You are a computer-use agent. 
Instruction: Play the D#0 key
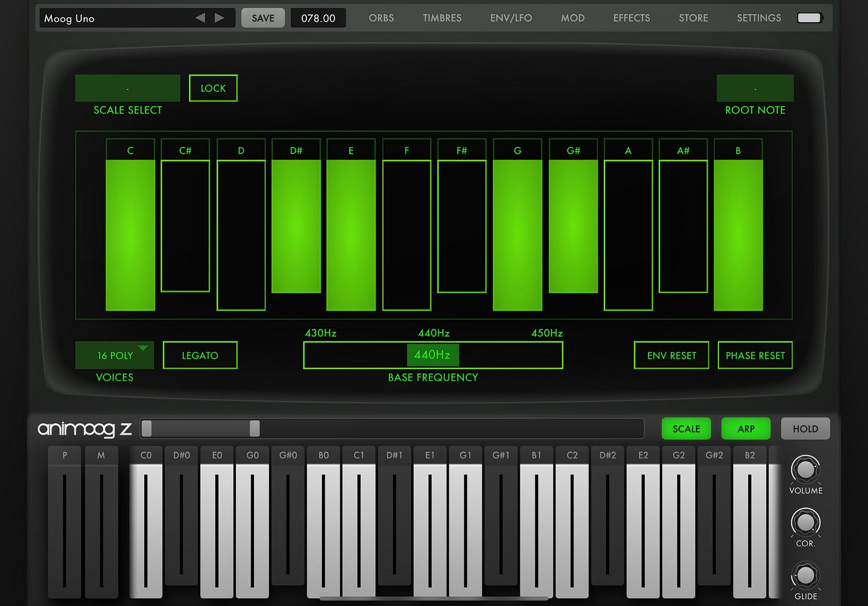click(182, 515)
